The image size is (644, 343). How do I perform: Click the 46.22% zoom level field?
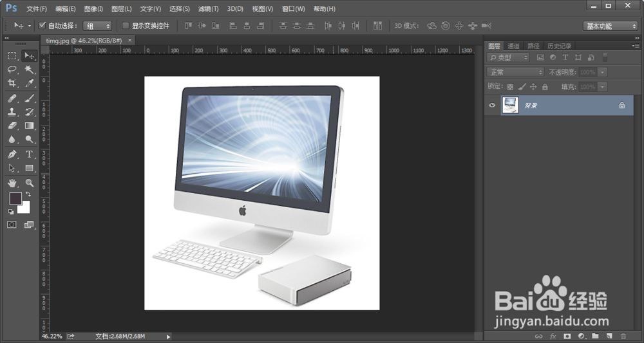click(x=53, y=337)
